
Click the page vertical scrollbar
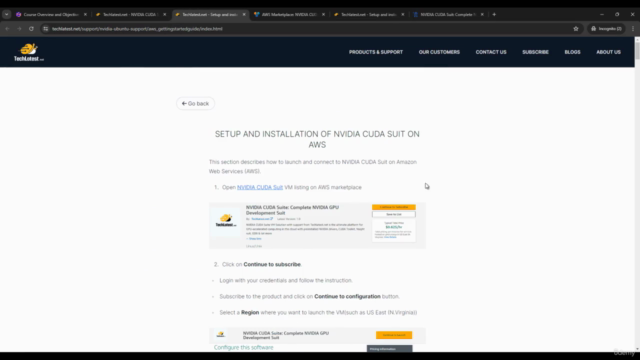[637, 52]
